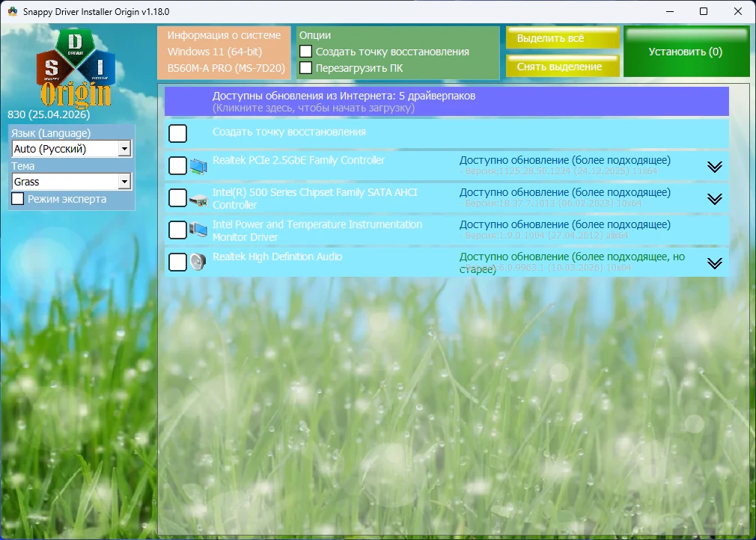Expand the Realtek PCIe 2.5GbE driver details
The width and height of the screenshot is (756, 540).
(715, 167)
